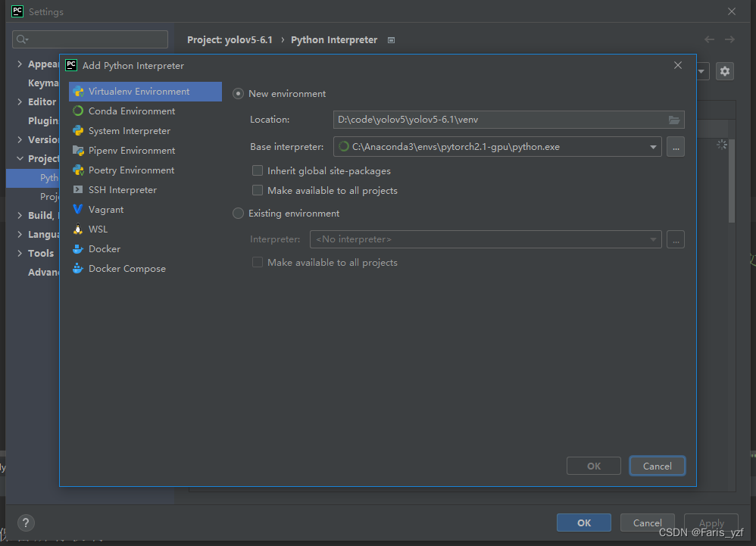Viewport: 756px width, 546px height.
Task: Click the packages list scrollbar in Settings
Action: pos(732,181)
